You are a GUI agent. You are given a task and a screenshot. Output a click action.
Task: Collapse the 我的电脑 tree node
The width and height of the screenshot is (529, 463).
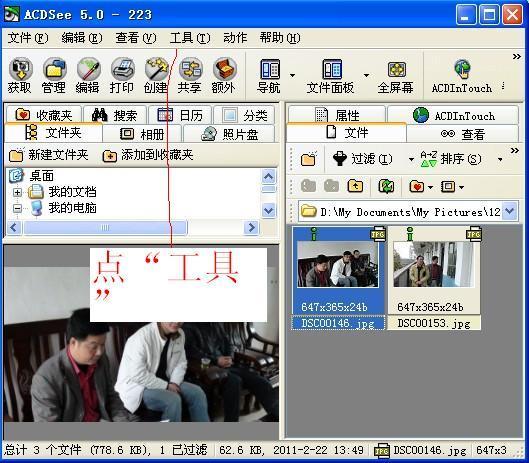point(17,208)
